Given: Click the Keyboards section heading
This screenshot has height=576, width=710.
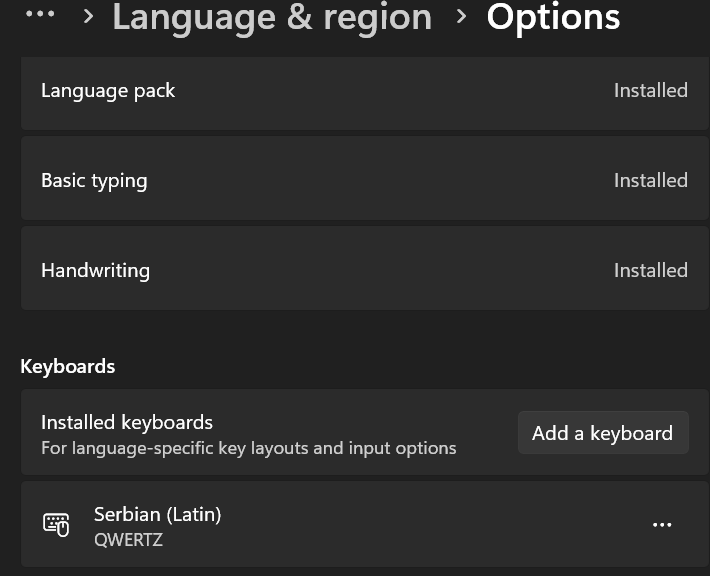Looking at the screenshot, I should 68,366.
